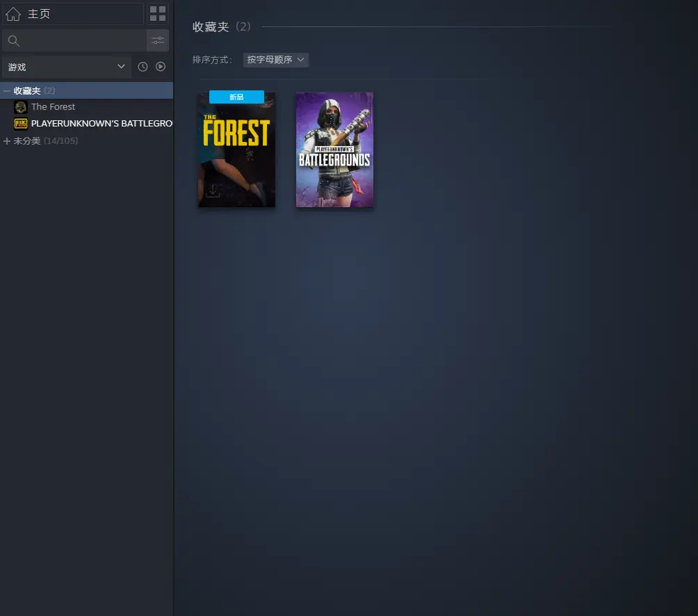Click The Forest skull icon in sidebar

pyautogui.click(x=20, y=107)
